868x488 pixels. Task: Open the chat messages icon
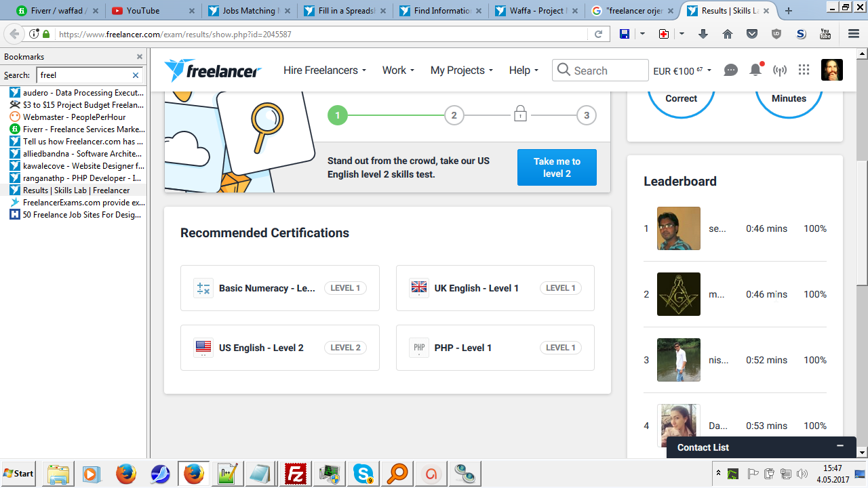click(730, 70)
